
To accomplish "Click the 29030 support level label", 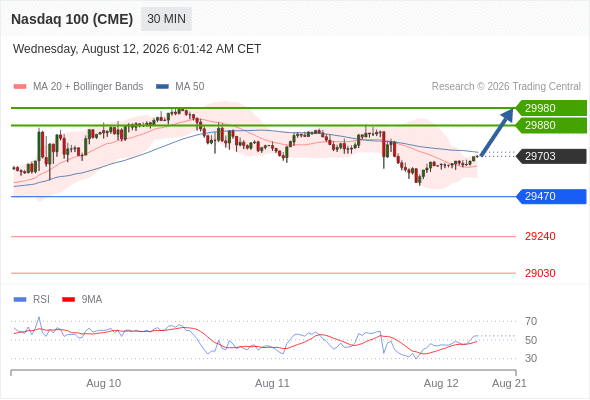I will 540,273.
